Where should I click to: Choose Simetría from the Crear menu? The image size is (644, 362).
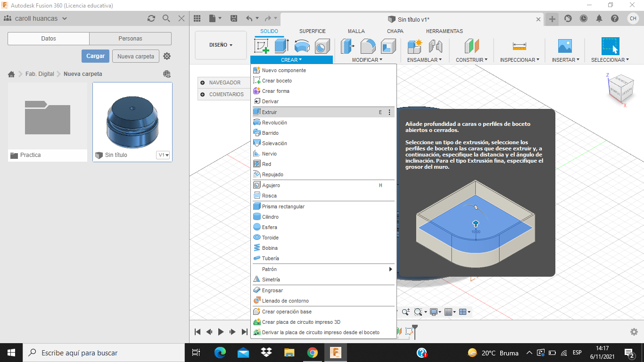pyautogui.click(x=323, y=280)
